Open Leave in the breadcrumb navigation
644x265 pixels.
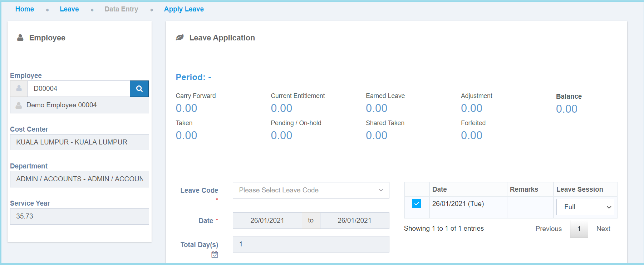(69, 9)
